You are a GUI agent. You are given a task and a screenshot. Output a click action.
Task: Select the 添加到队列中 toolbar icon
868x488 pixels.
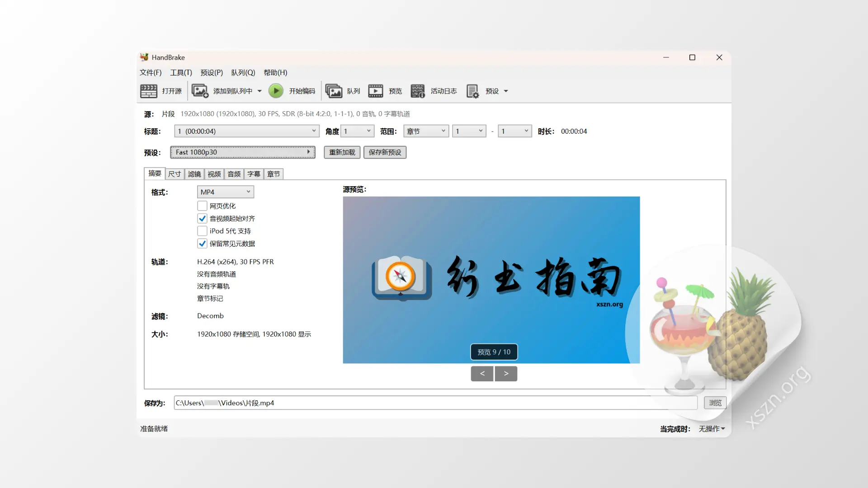click(200, 90)
